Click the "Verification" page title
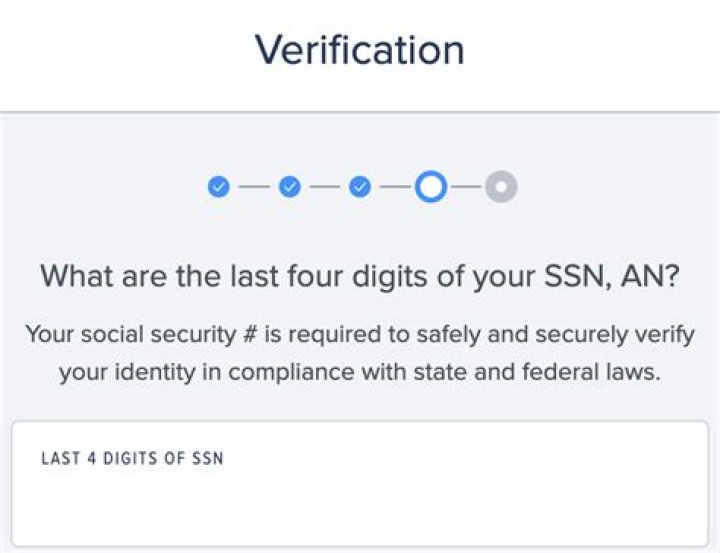 (360, 49)
